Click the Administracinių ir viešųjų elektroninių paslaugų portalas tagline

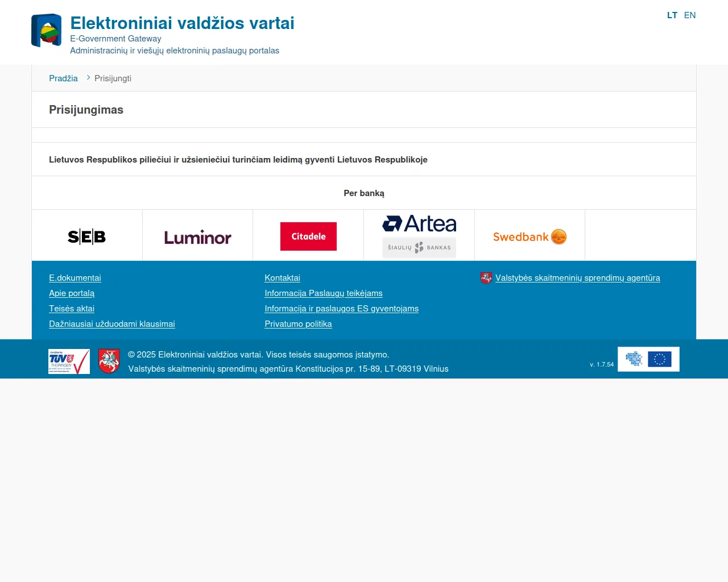point(175,51)
